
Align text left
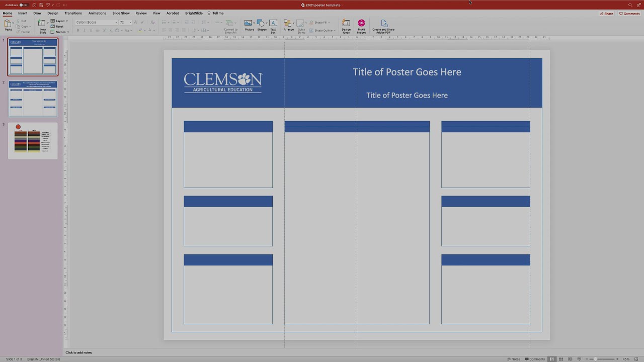[x=164, y=30]
